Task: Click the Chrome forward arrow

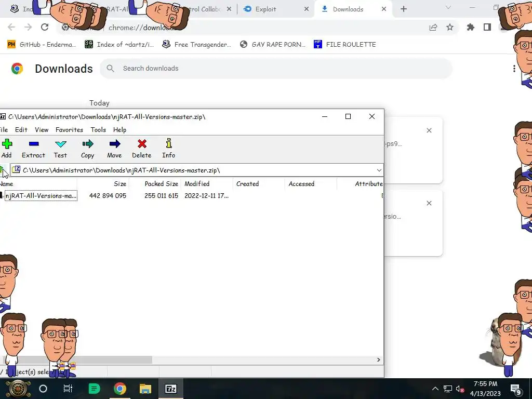Action: click(x=28, y=27)
